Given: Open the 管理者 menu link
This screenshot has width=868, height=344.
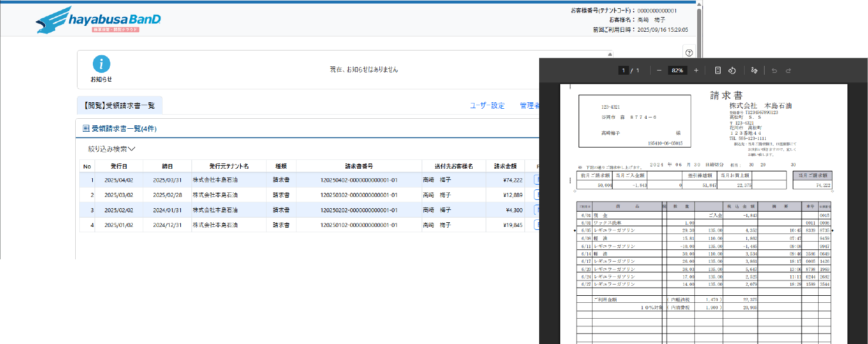Looking at the screenshot, I should pos(530,106).
